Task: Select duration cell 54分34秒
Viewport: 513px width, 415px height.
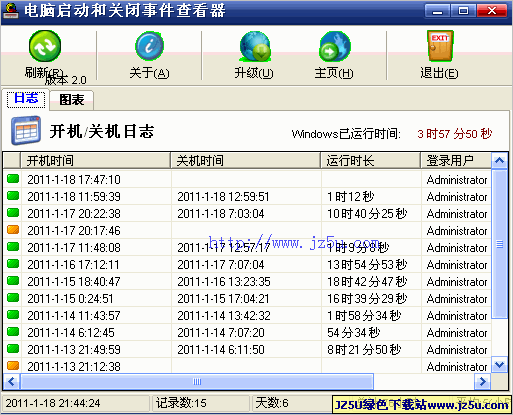Action: pos(353,333)
